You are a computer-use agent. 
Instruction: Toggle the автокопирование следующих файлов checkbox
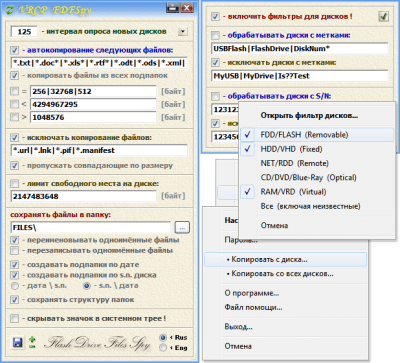(x=14, y=50)
